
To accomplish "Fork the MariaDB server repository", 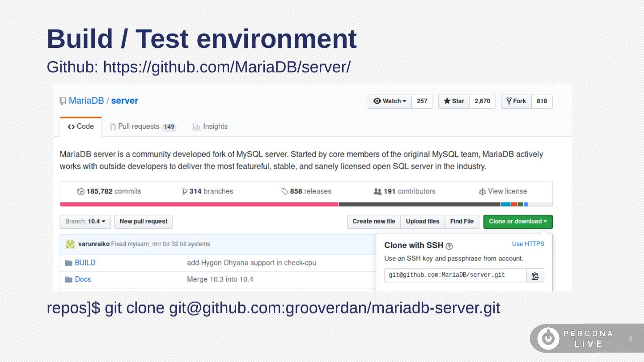I will click(x=516, y=101).
